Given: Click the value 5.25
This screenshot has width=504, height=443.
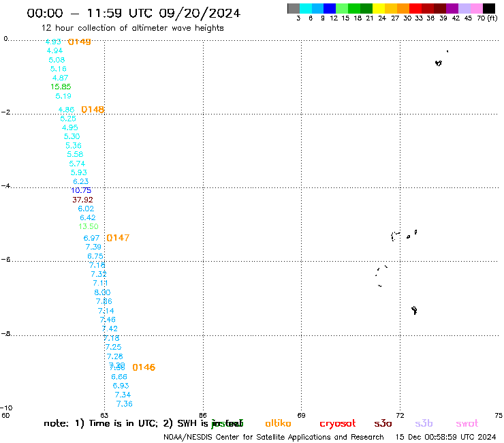Looking at the screenshot, I should (x=68, y=119).
